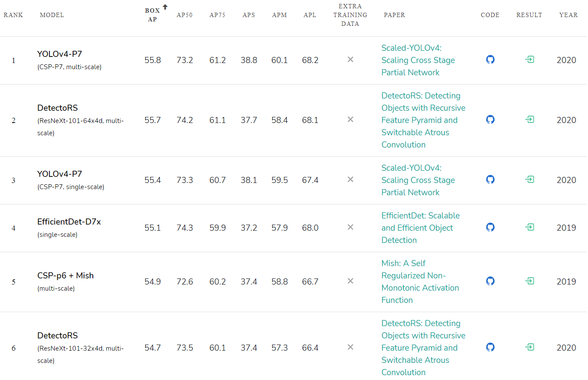View result entry for YOLOv4-P7 single-scale
588x380 pixels.
pyautogui.click(x=529, y=179)
